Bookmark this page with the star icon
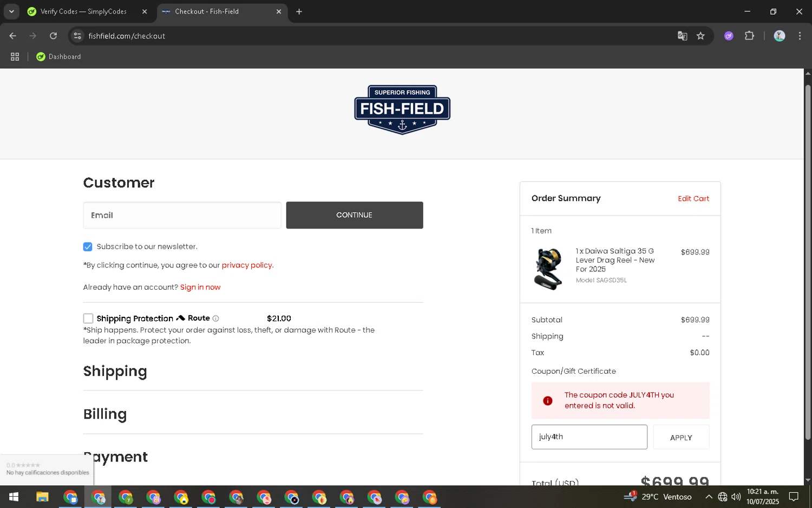Image resolution: width=812 pixels, height=508 pixels. pyautogui.click(x=700, y=36)
